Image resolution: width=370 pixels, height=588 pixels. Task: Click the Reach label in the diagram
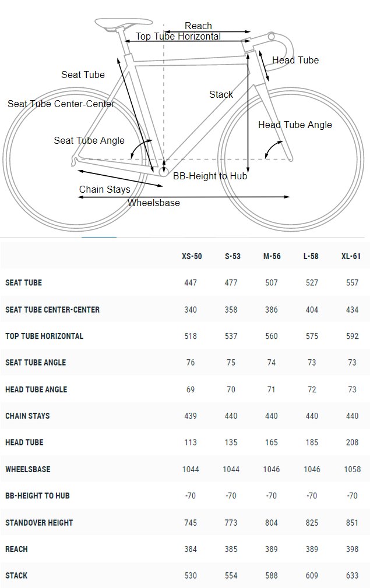[198, 26]
